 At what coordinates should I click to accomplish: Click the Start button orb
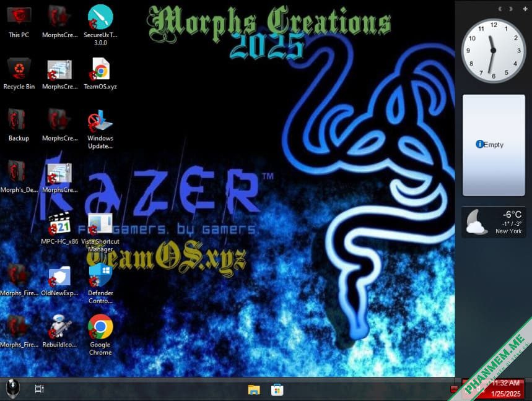(x=13, y=389)
